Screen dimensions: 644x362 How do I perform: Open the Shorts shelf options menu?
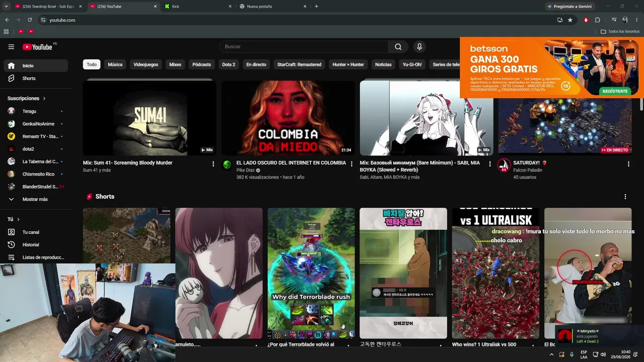coord(625,197)
